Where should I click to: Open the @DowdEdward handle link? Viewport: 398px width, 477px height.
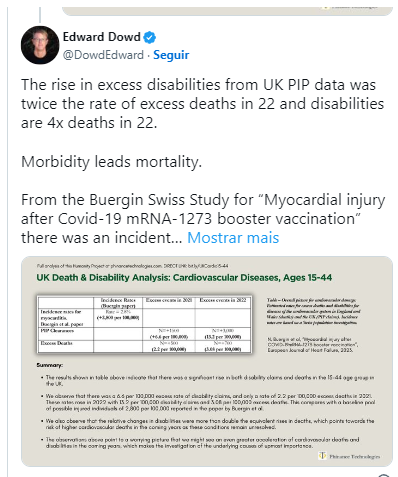point(103,55)
